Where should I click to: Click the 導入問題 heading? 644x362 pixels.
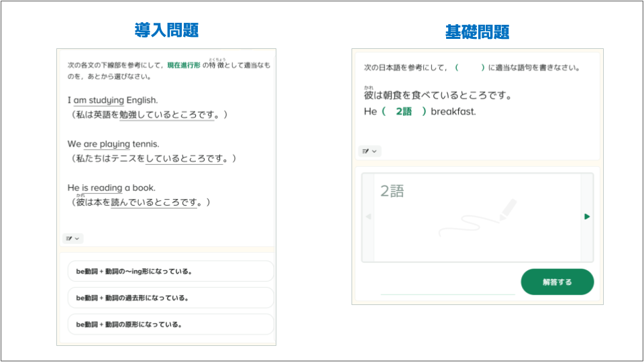pyautogui.click(x=166, y=30)
